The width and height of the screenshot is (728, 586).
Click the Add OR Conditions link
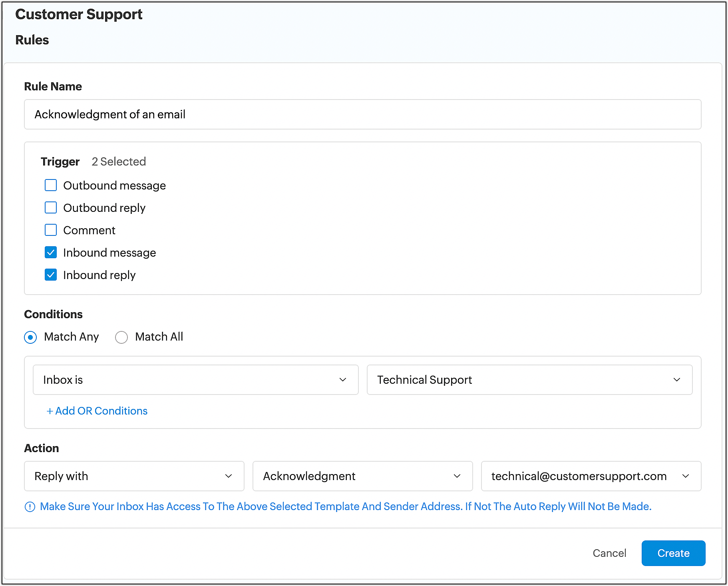[x=97, y=411]
